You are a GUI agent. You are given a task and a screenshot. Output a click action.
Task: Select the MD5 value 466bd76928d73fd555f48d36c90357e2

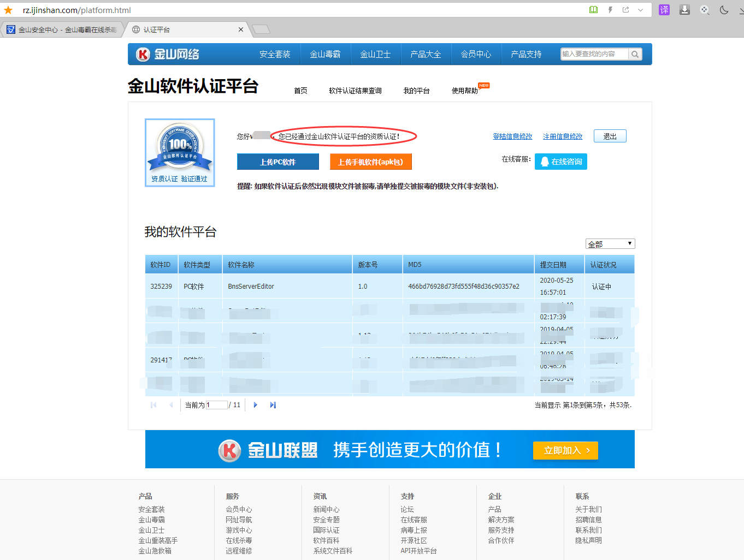(x=464, y=287)
